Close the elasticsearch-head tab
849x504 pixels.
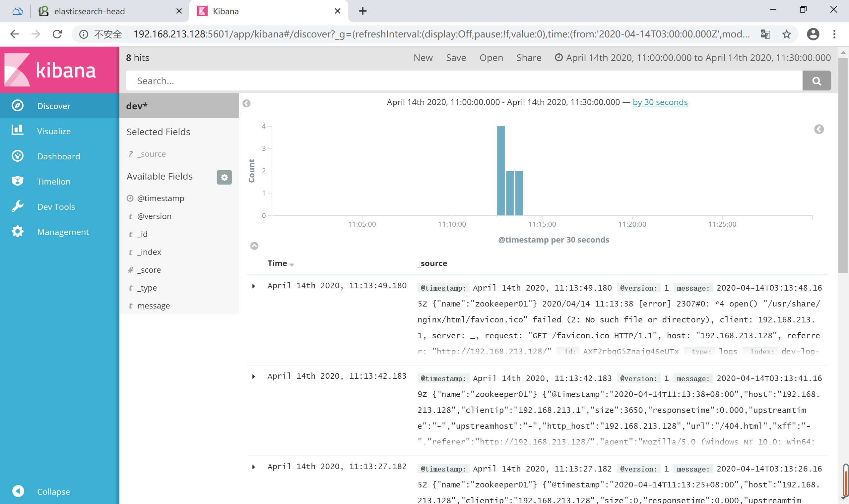tap(179, 11)
